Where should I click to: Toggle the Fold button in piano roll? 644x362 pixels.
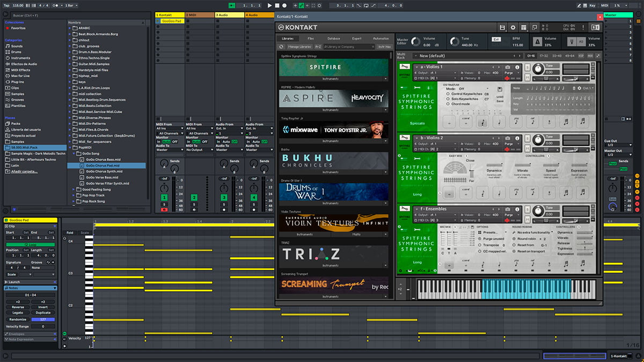click(70, 233)
